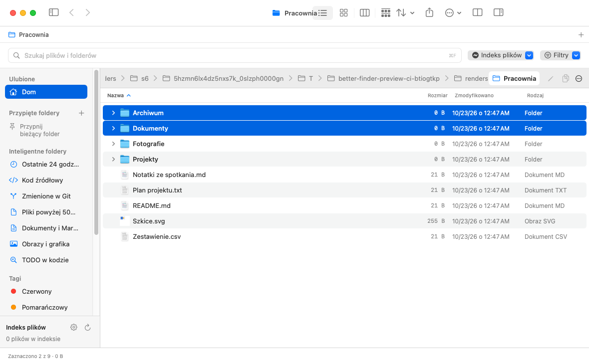The image size is (589, 364).
Task: Click the Zestawienie.csv document icon
Action: (125, 237)
